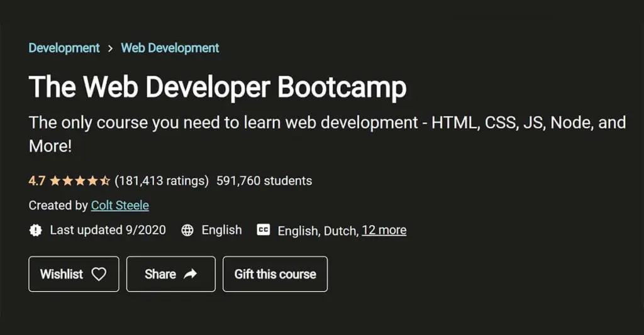Click the Created by label

point(58,206)
